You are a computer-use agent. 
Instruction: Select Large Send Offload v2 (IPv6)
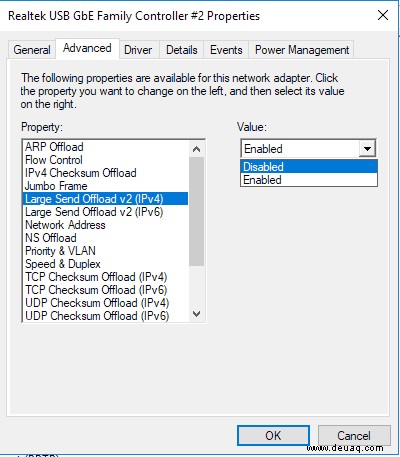[x=106, y=212]
